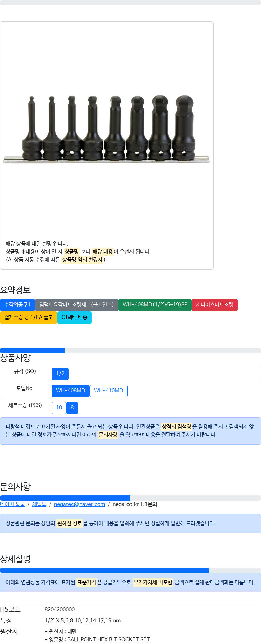Click the yellow 결제수량 당 1/EA 출고 badge
The width and height of the screenshot is (261, 644).
point(28,317)
